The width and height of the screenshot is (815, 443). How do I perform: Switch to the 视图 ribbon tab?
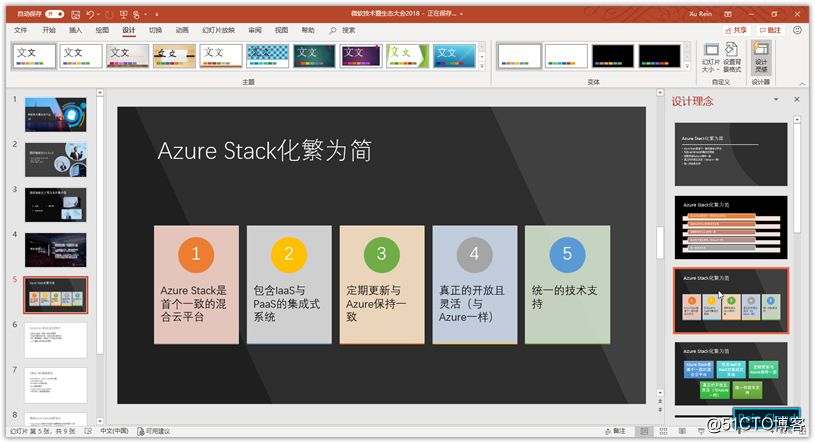pyautogui.click(x=281, y=31)
